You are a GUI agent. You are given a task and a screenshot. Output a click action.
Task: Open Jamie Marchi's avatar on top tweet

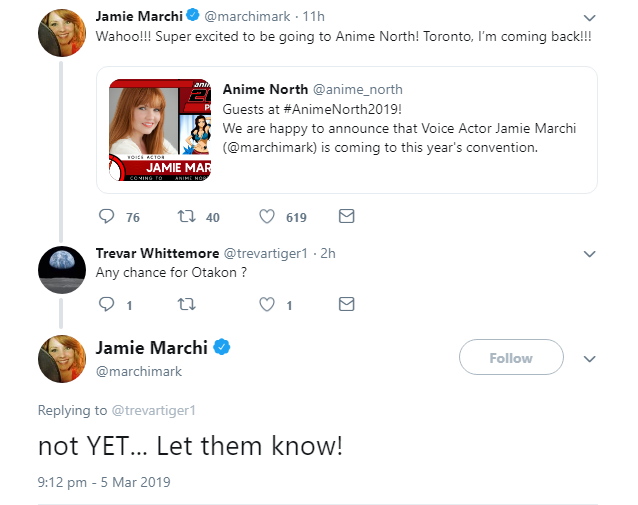(62, 33)
